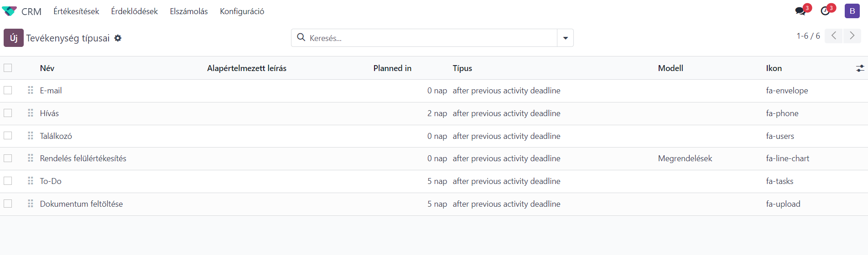Screen dimensions: 868x255
Task: Open the Rendelés felülértékesítés record
Action: [x=83, y=158]
